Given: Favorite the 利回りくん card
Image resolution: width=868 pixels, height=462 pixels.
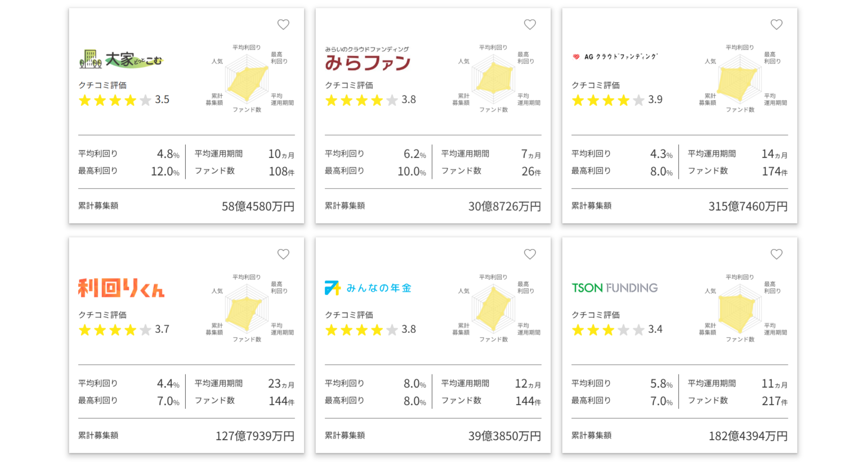Looking at the screenshot, I should coord(283,254).
